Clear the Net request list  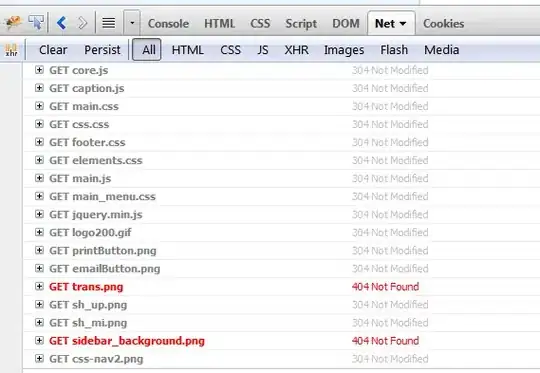(x=53, y=50)
